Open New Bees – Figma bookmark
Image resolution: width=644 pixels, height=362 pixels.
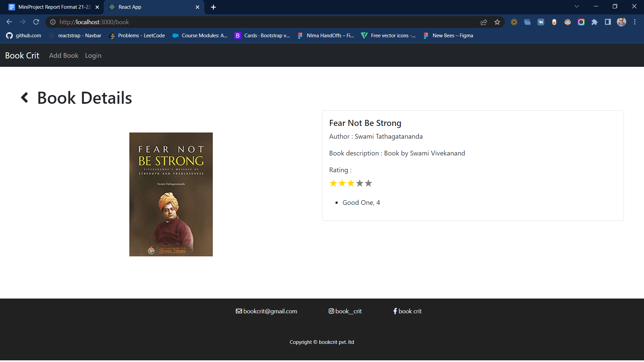[x=448, y=36]
